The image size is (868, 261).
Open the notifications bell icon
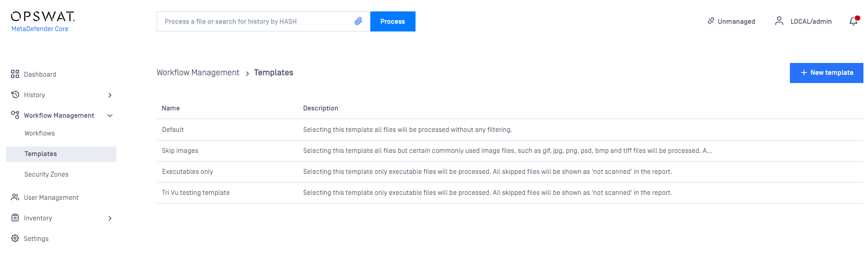coord(853,21)
